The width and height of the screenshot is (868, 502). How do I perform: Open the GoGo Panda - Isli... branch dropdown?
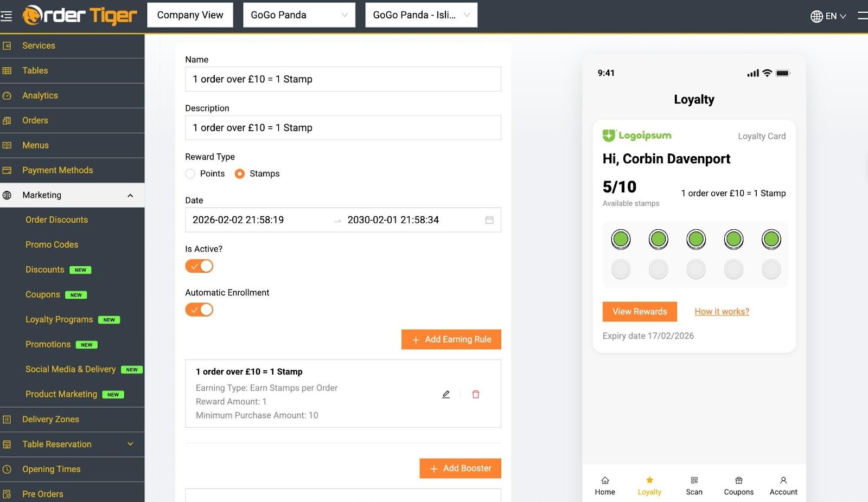point(422,15)
